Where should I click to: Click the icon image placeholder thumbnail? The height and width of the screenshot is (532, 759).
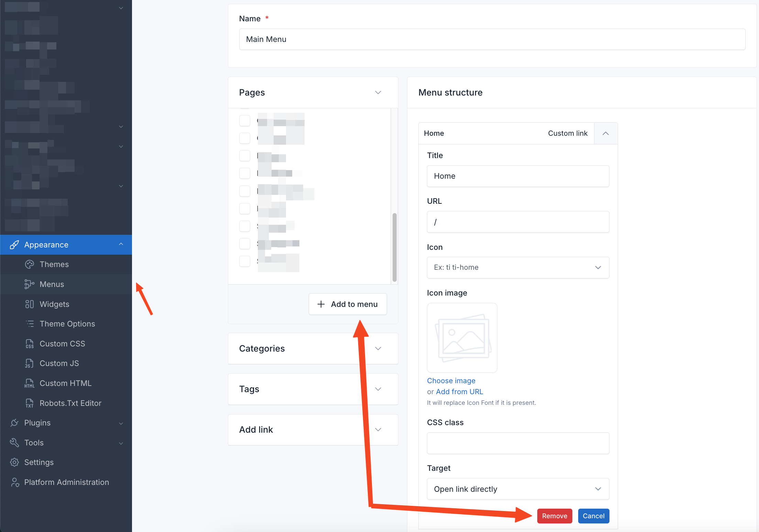(462, 337)
